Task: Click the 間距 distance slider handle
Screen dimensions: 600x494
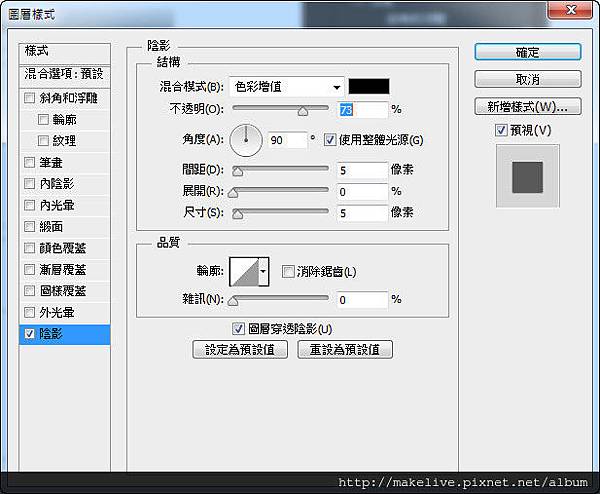Action: point(238,171)
